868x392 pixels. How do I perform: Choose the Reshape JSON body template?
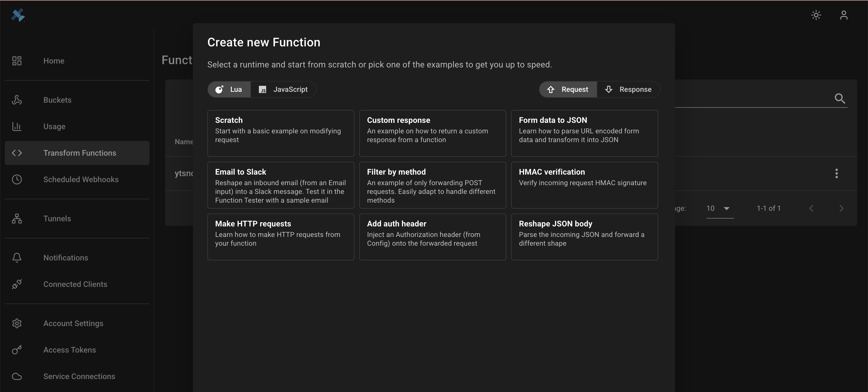coord(584,237)
